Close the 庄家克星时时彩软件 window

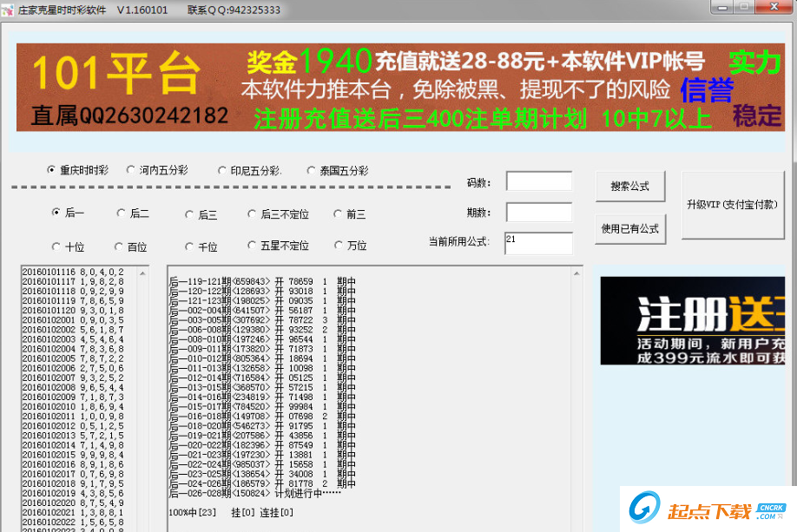(774, 7)
